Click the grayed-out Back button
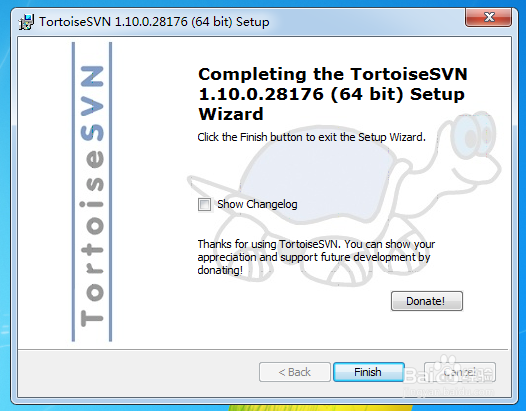 (x=295, y=372)
